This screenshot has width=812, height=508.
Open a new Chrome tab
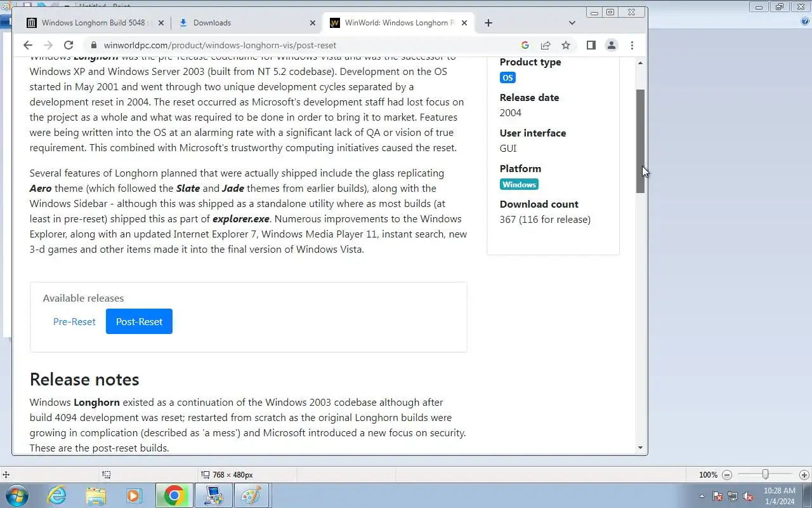point(488,23)
